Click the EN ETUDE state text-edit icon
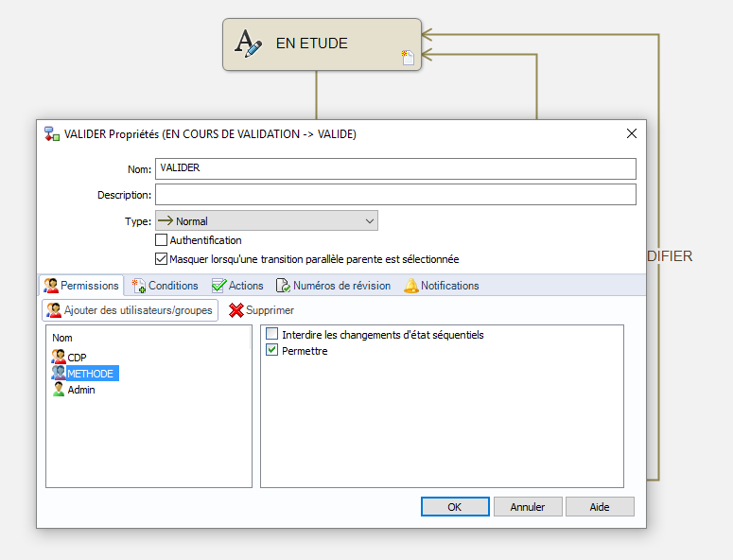The height and width of the screenshot is (560, 733). (x=248, y=43)
